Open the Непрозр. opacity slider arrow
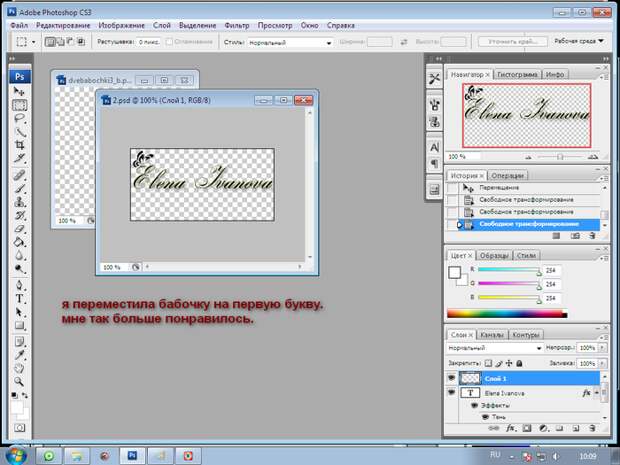This screenshot has width=620, height=465. pyautogui.click(x=602, y=348)
